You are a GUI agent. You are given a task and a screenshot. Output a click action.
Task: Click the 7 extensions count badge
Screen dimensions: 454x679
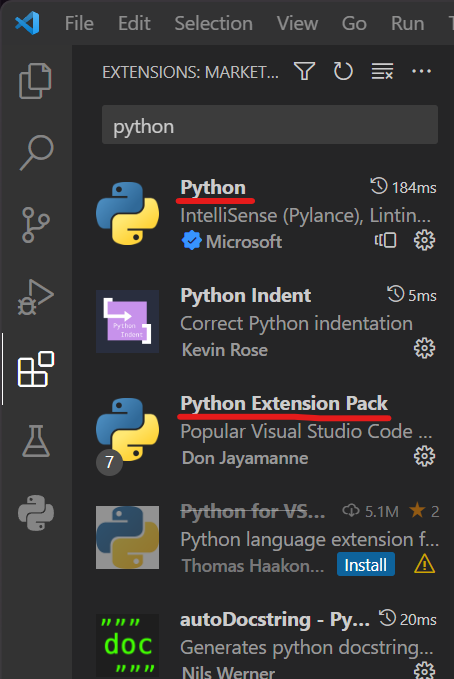pyautogui.click(x=109, y=462)
